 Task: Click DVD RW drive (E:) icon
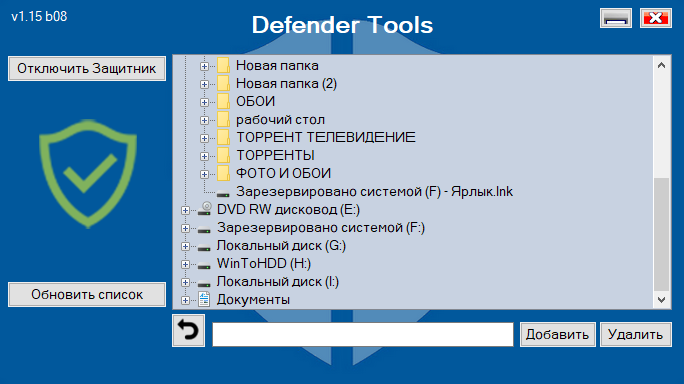coord(204,209)
